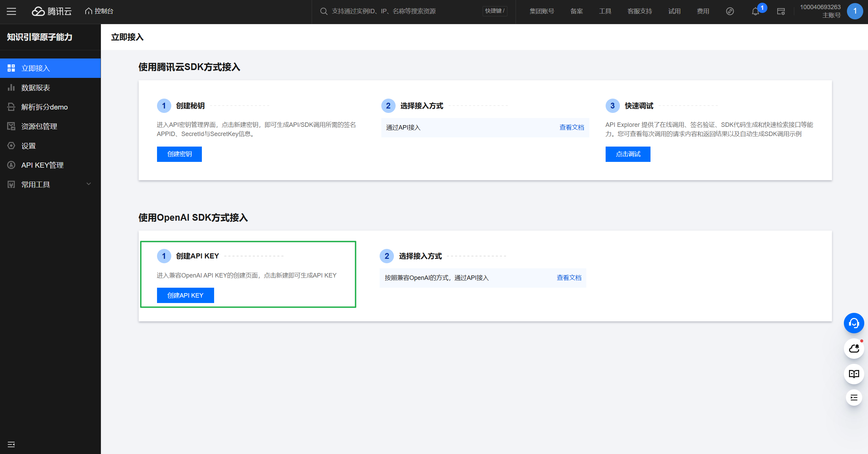868x454 pixels.
Task: Open the 集团账号 menu
Action: coord(542,11)
